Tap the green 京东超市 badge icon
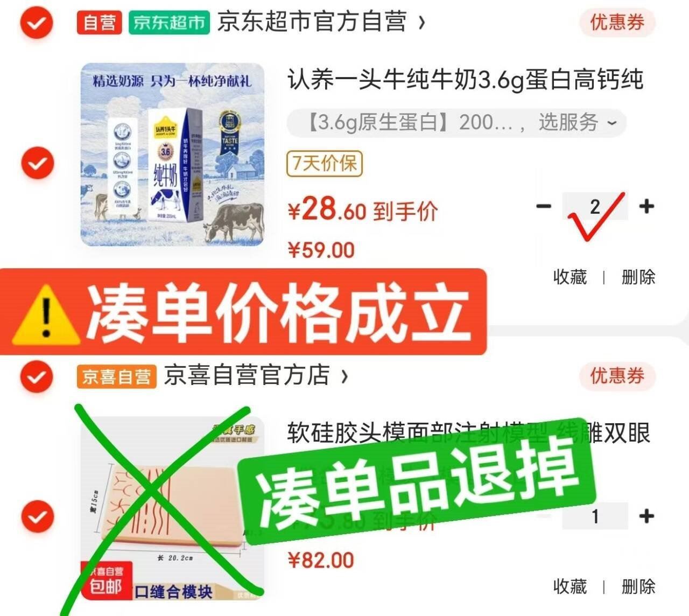The width and height of the screenshot is (689, 616). [x=169, y=23]
